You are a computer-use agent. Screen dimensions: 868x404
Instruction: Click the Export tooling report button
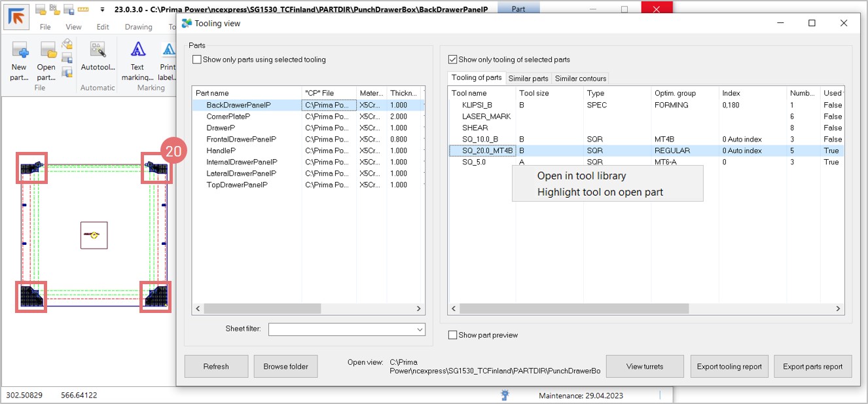tap(729, 367)
